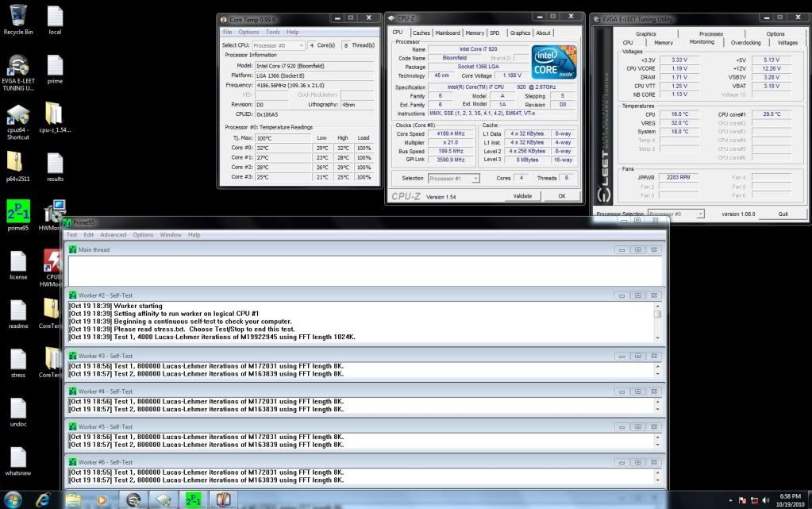Open the Tools menu in Core Temp
This screenshot has height=509, width=812.
(x=272, y=32)
